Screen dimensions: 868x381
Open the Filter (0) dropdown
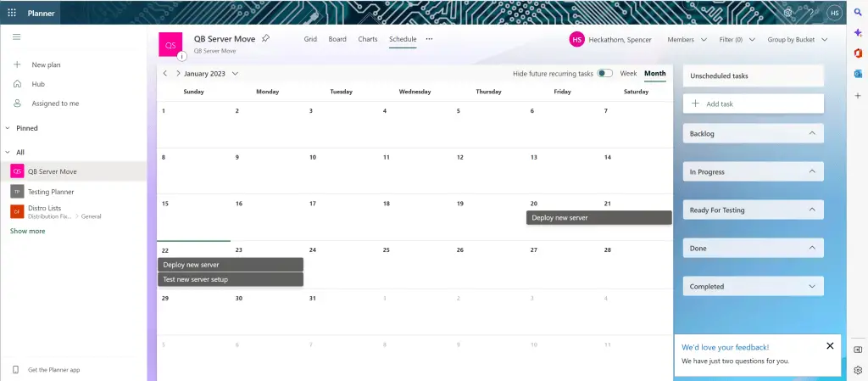pos(737,39)
